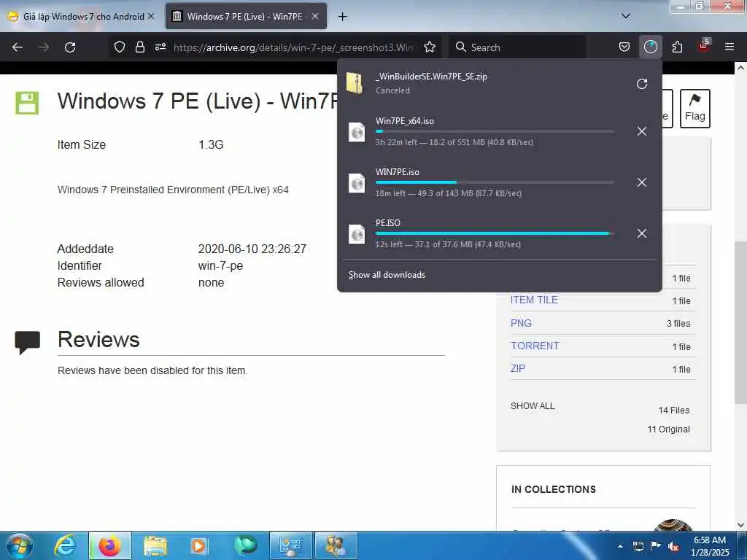
Task: Cancel the PE.ISO download
Action: [642, 233]
